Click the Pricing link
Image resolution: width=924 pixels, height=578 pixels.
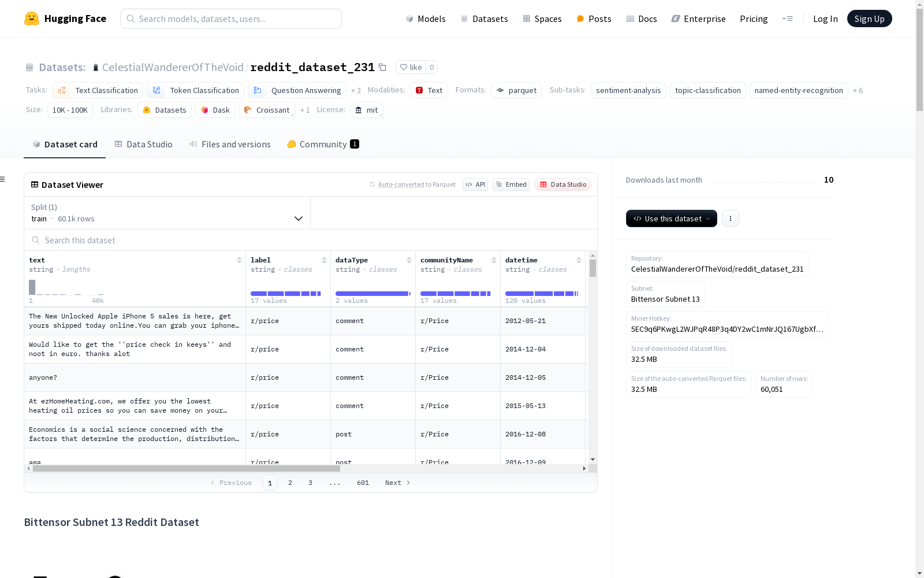click(x=754, y=18)
